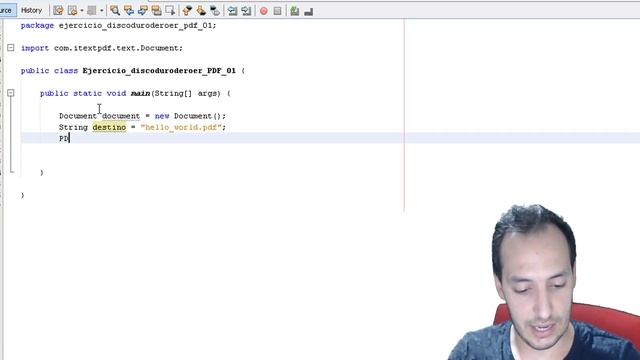Go back in editor navigation
Screen dimensions: 640x360
point(73,11)
